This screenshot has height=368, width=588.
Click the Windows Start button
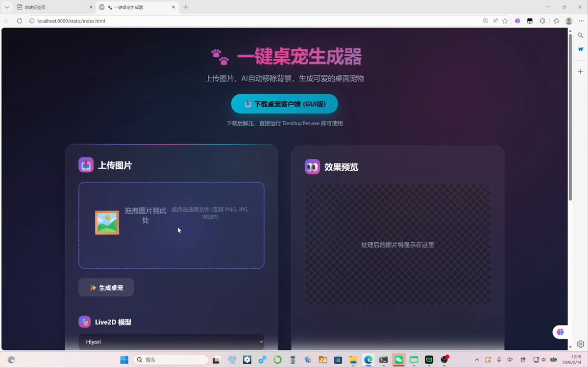click(x=124, y=360)
